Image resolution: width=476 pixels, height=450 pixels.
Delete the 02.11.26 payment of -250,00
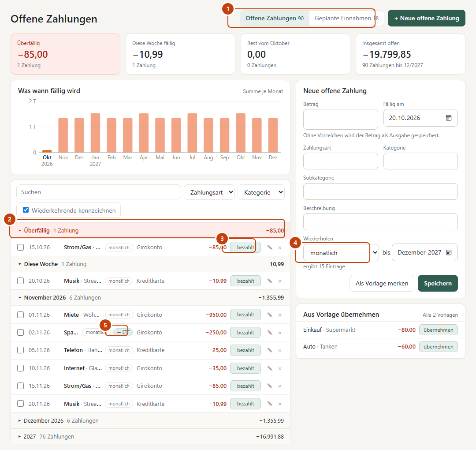click(280, 333)
